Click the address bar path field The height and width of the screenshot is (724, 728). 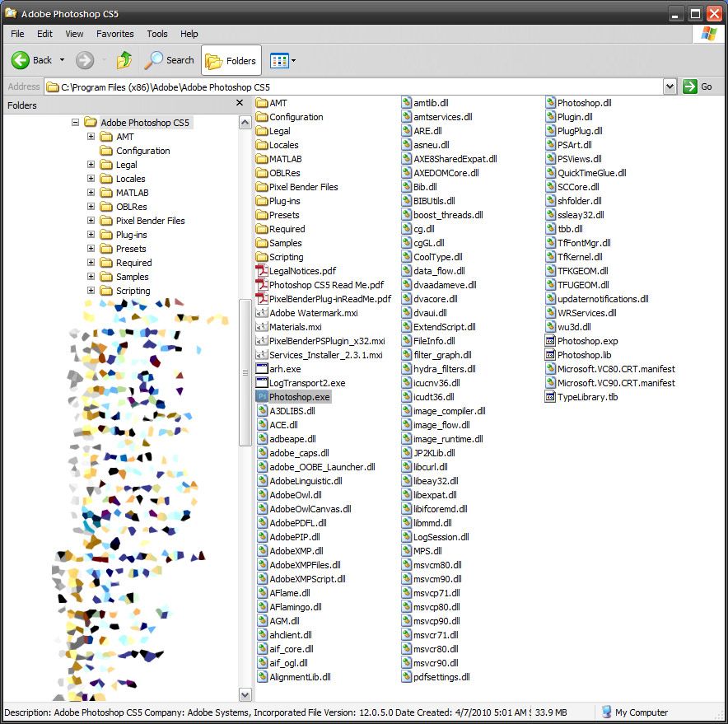[354, 86]
